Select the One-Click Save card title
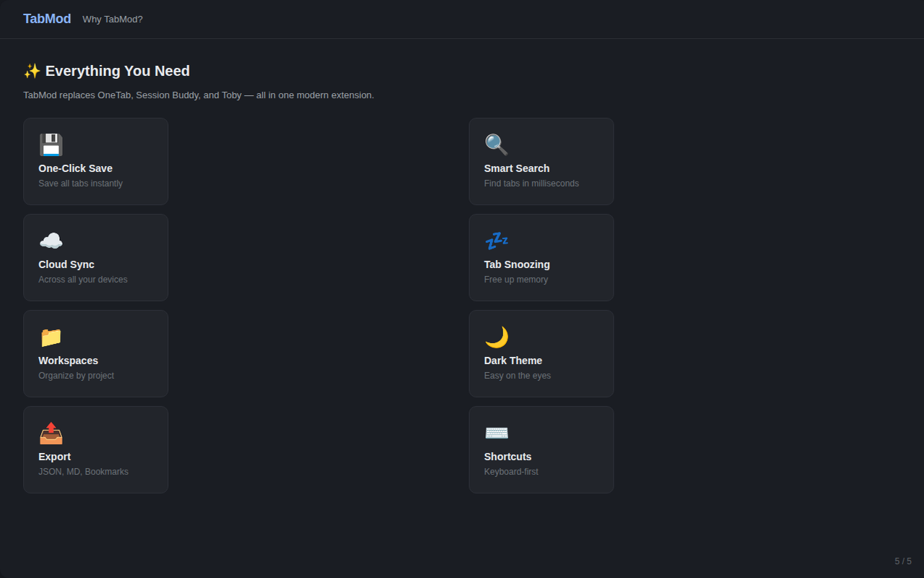 (x=75, y=168)
